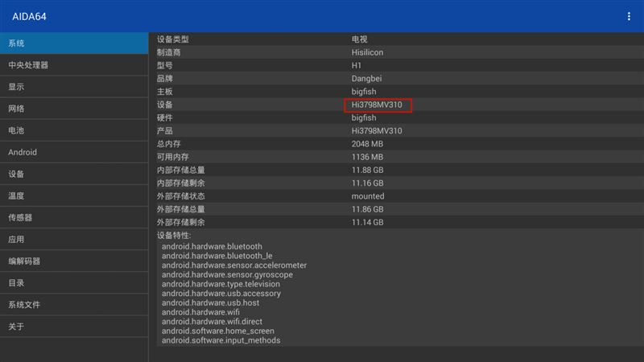Select the 系统 sidebar item
Image resolution: width=644 pixels, height=362 pixels.
pyautogui.click(x=74, y=43)
